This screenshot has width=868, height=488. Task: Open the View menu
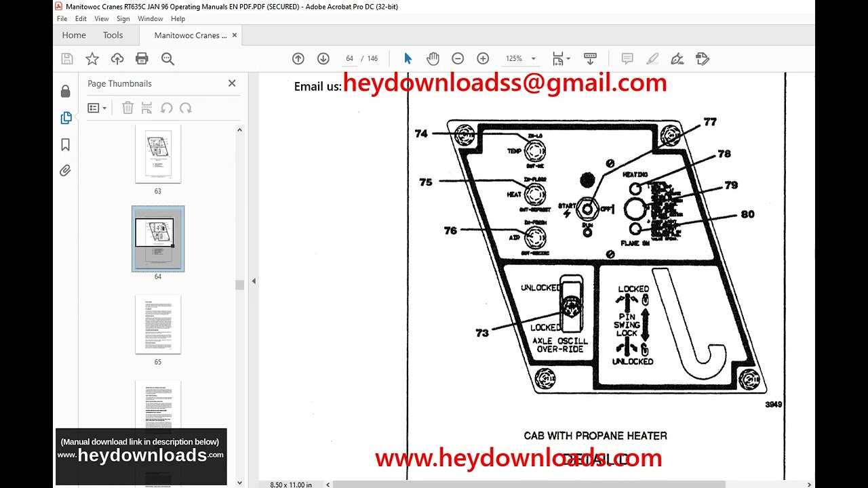click(102, 19)
